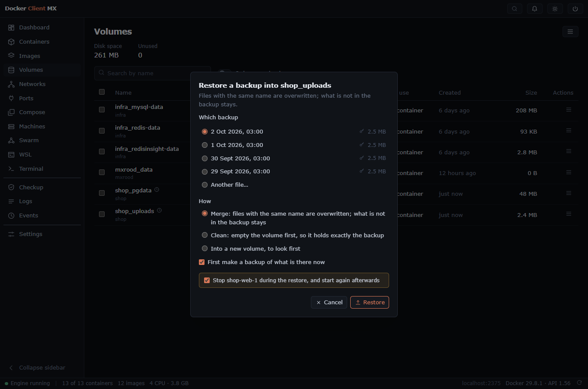Click the Restore button
The height and width of the screenshot is (389, 588).
[370, 303]
